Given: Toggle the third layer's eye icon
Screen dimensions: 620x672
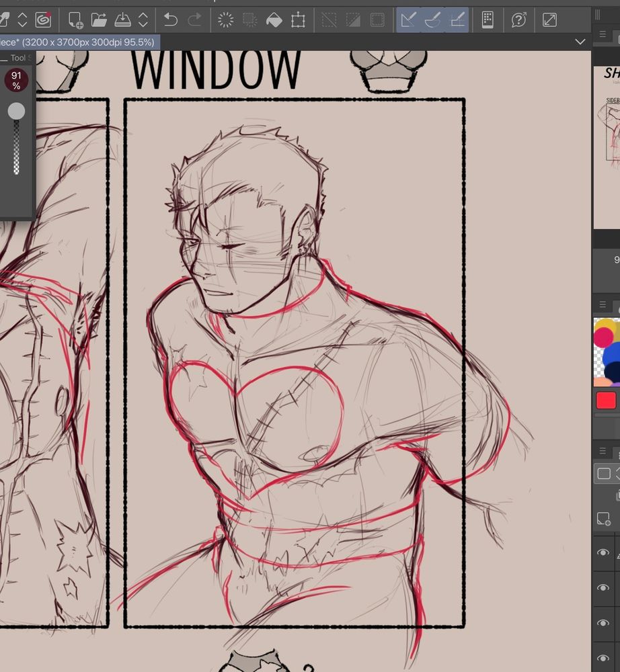Looking at the screenshot, I should 603,623.
